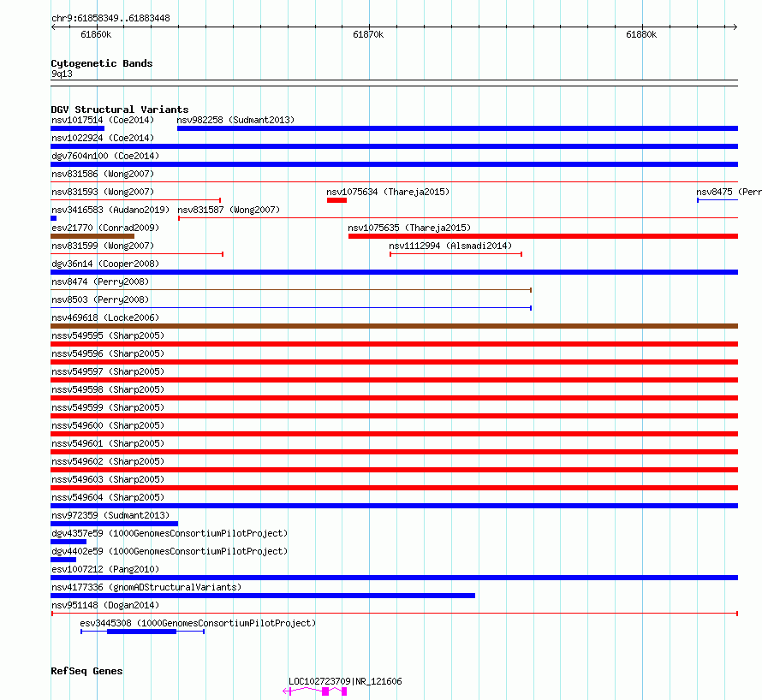Click nssv549604 (Sharp2005) label
The height and width of the screenshot is (700, 762).
pos(108,497)
